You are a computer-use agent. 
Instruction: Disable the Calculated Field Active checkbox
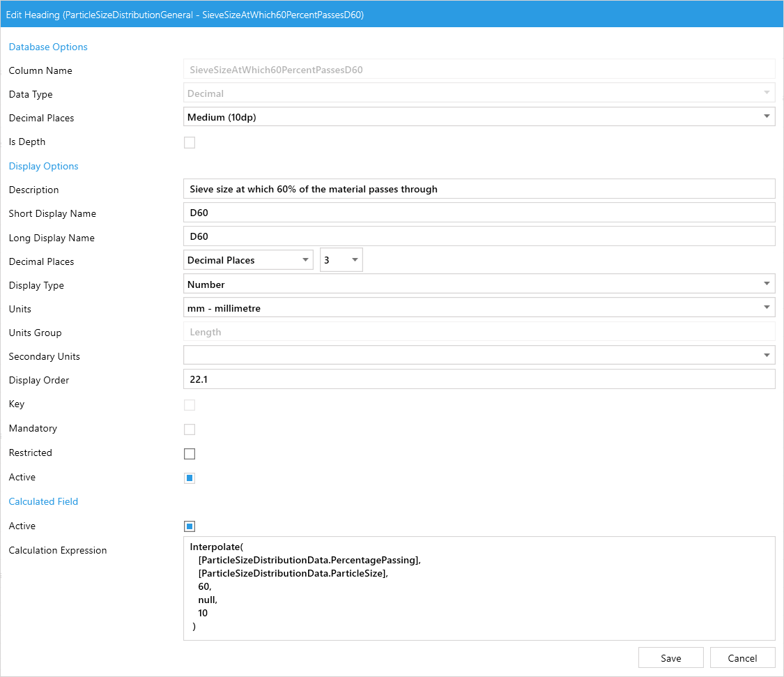coord(190,526)
